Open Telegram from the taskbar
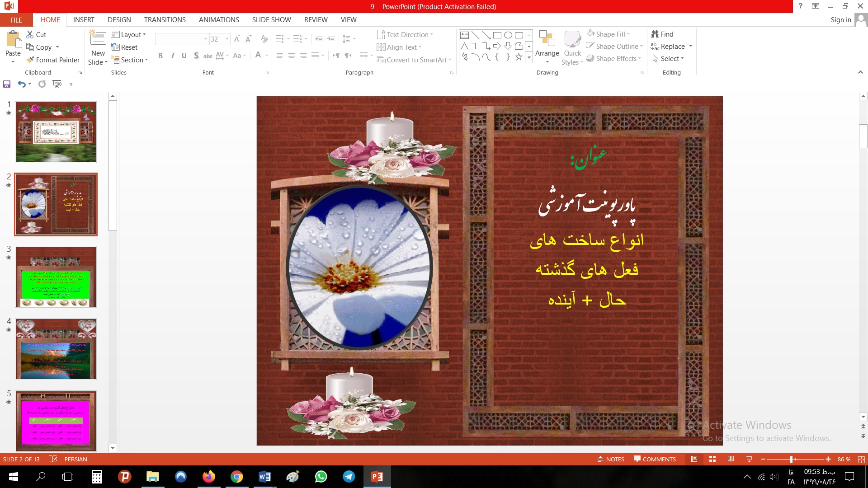868x488 pixels. click(349, 477)
